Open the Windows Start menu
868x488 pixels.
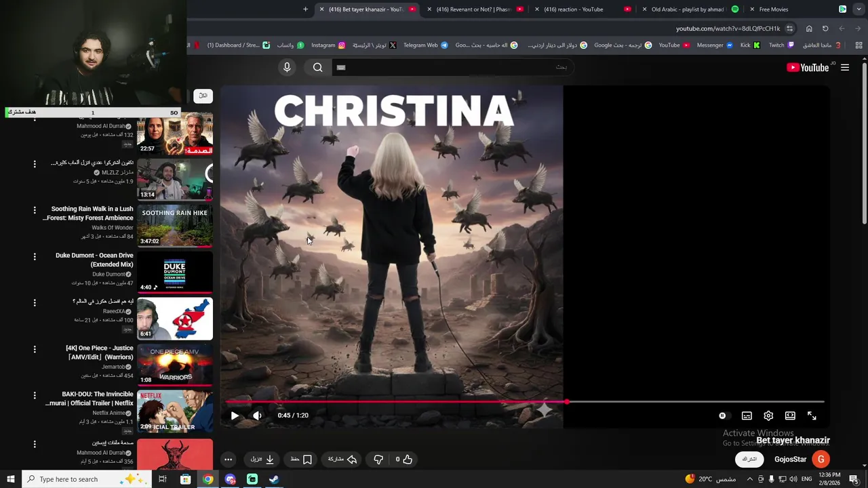coord(11,479)
